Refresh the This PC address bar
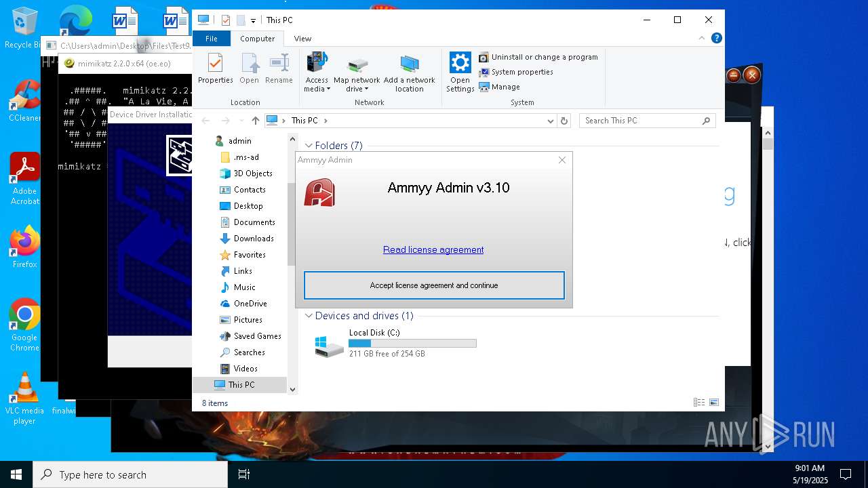The image size is (868, 488). pos(564,121)
